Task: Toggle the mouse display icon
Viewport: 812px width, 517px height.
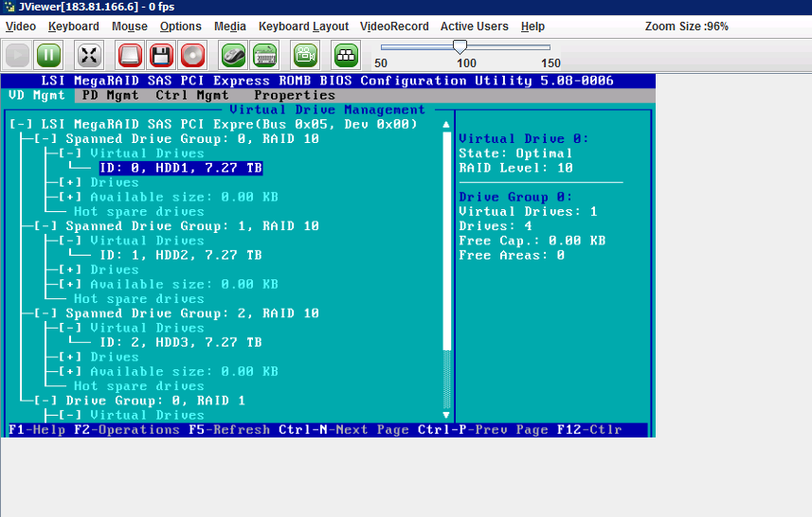Action: coord(234,55)
